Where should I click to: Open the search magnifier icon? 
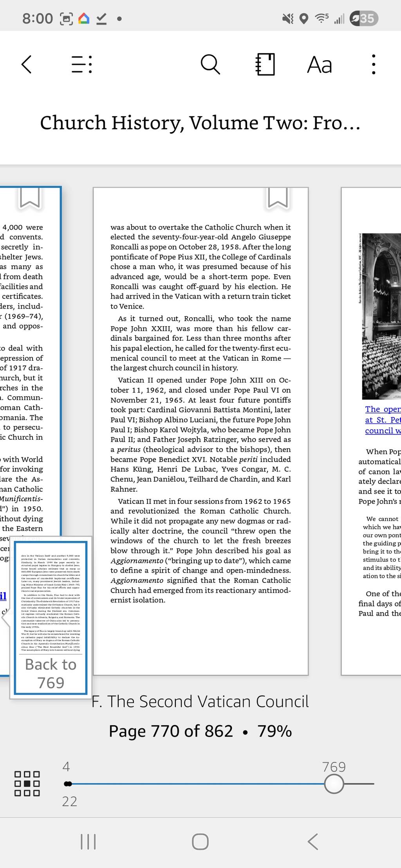(210, 64)
